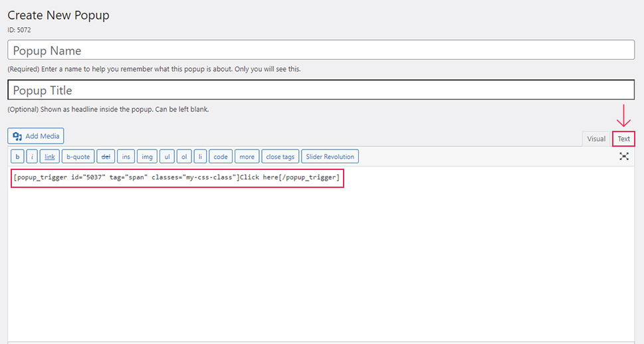Focus the Popup Title input field
This screenshot has height=344, width=644.
[321, 90]
